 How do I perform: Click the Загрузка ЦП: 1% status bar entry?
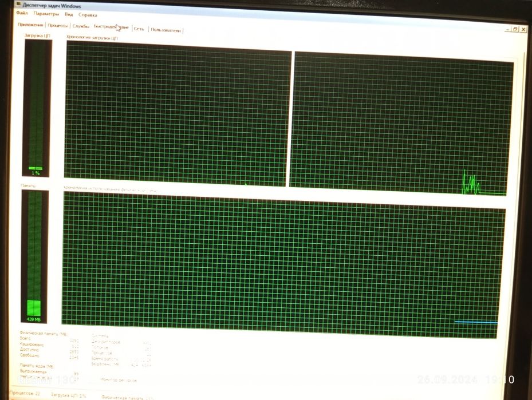[69, 395]
